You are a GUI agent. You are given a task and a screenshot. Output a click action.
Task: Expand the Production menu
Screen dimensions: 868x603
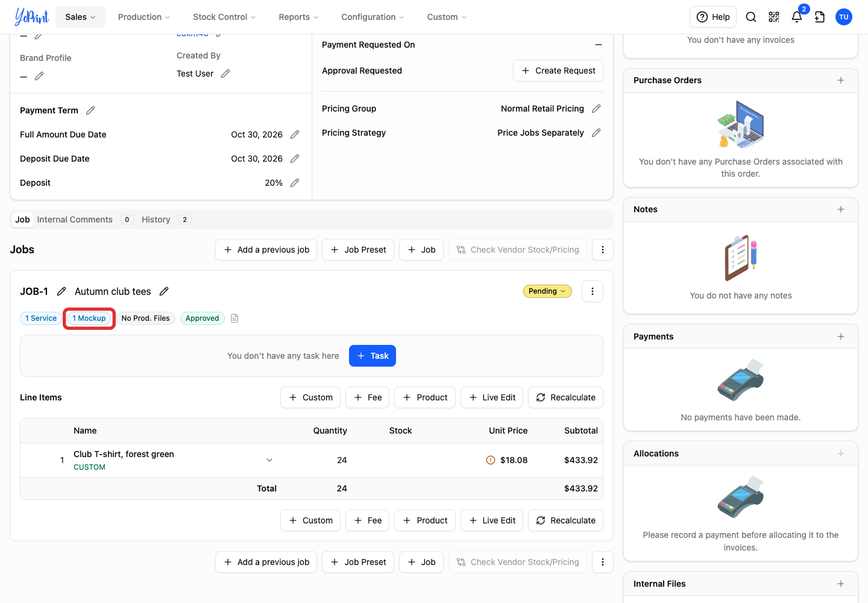point(144,17)
